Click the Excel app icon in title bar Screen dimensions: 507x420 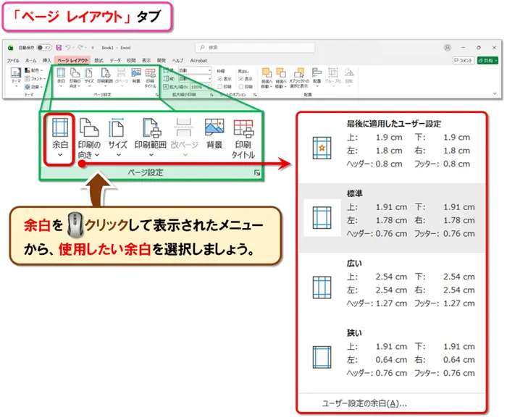pyautogui.click(x=10, y=48)
